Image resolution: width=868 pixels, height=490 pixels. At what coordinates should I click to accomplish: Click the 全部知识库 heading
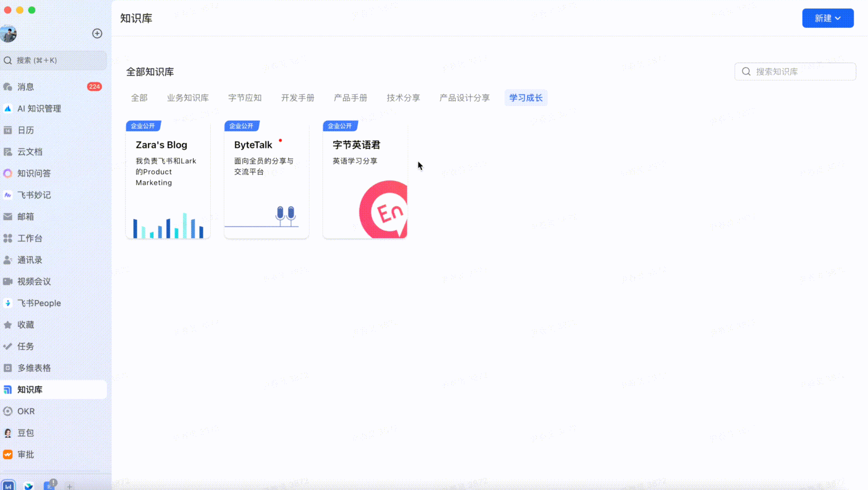pos(150,72)
